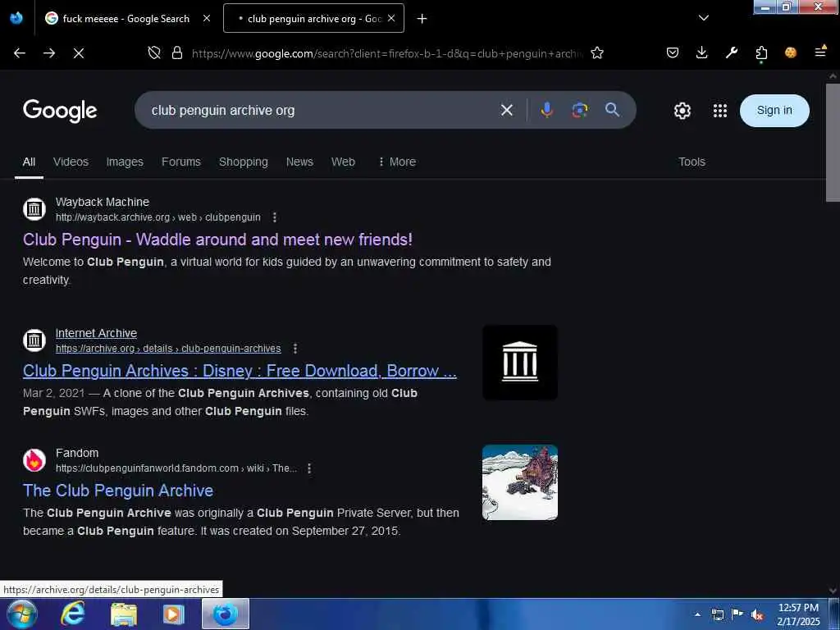Open developer tools wrench icon

(731, 52)
